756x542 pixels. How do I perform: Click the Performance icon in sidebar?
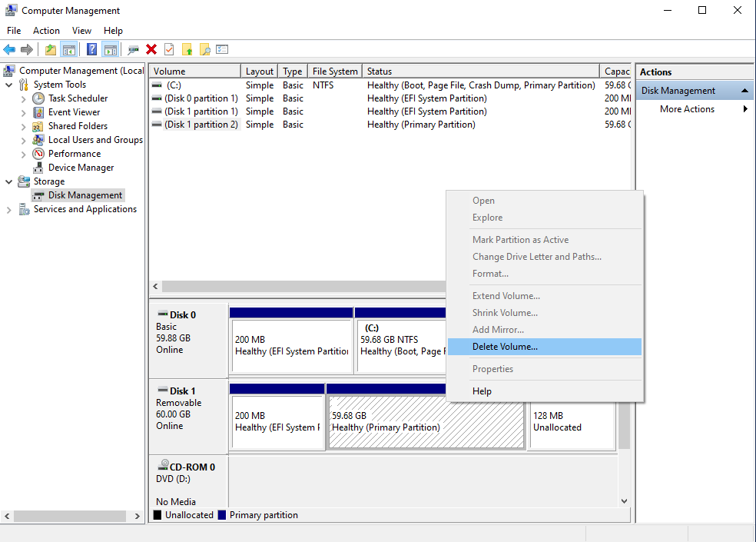click(38, 154)
